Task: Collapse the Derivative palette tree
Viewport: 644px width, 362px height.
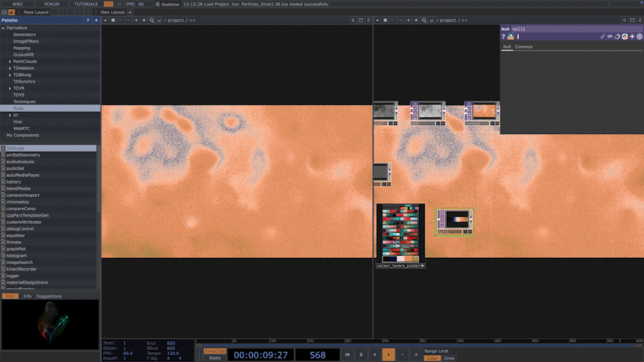Action: [x=3, y=29]
